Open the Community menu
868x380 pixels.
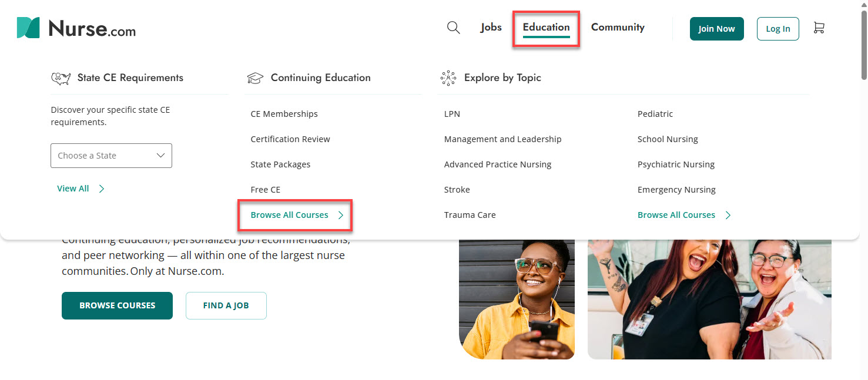[x=618, y=27]
